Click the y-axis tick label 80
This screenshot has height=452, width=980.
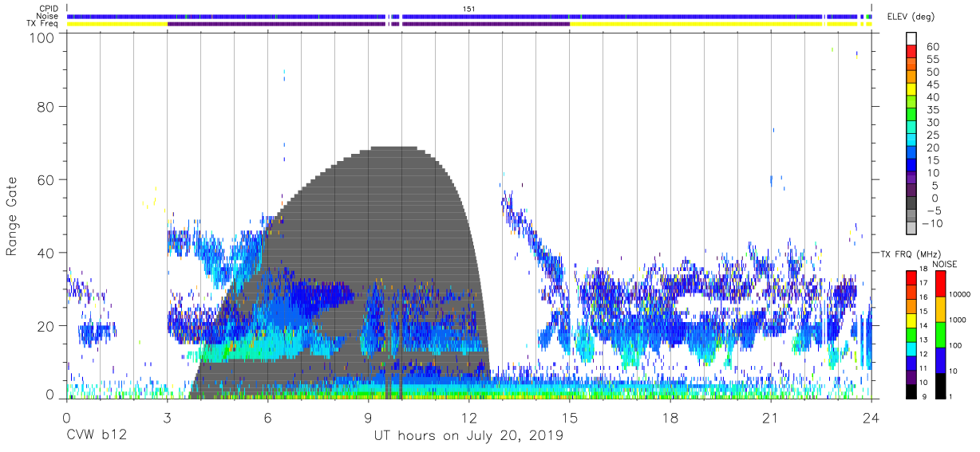(x=46, y=106)
